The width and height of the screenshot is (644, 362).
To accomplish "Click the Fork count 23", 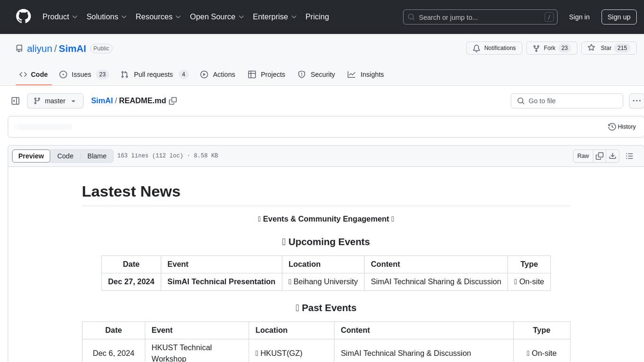I will click(x=564, y=48).
